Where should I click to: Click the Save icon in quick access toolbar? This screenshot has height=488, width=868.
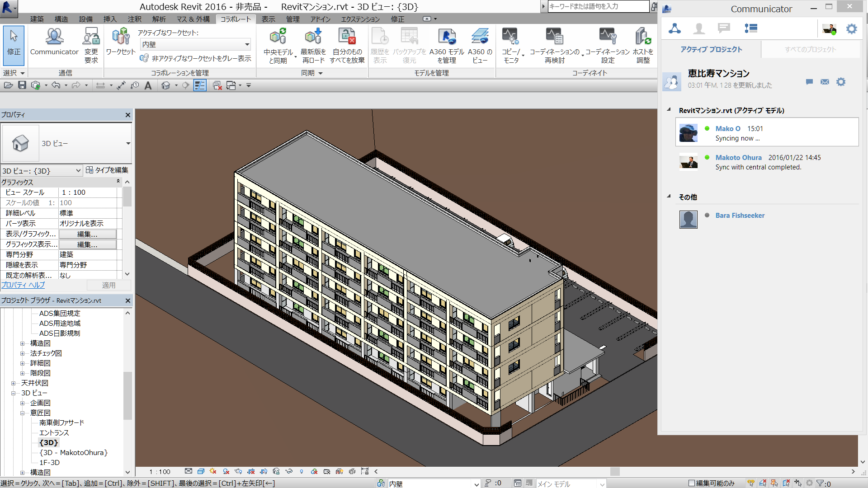[22, 85]
